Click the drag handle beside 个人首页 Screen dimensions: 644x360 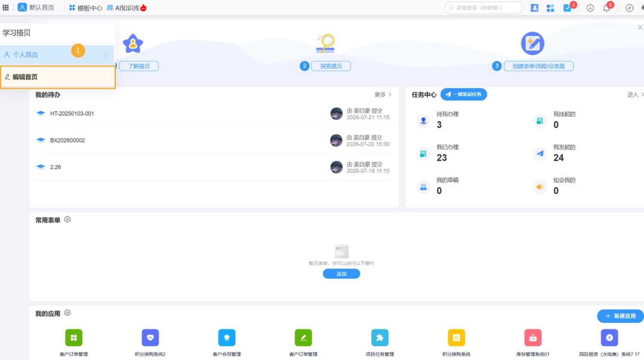[x=106, y=55]
